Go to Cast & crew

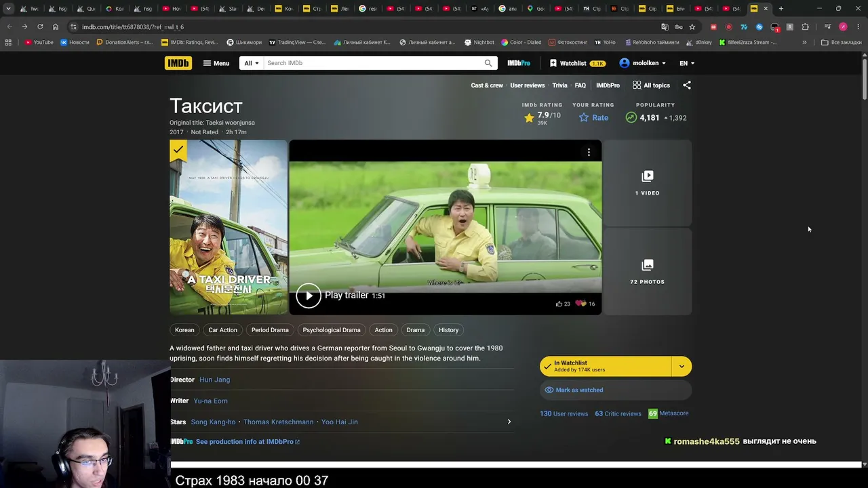[487, 85]
